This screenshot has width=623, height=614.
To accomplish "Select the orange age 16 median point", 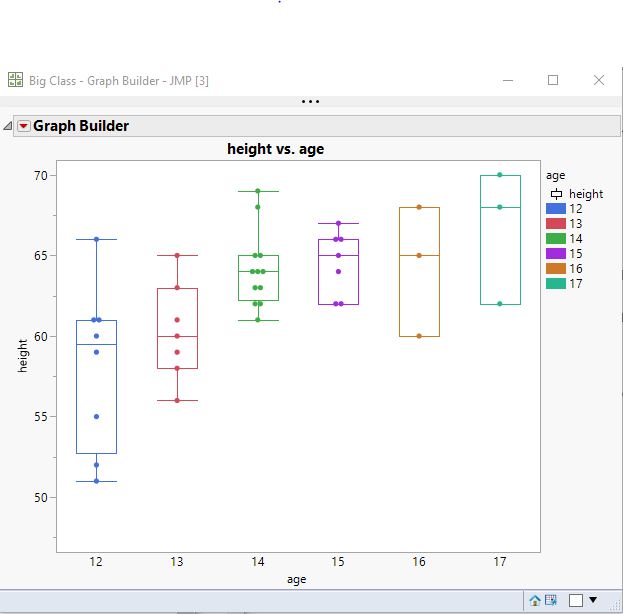I will pos(419,255).
